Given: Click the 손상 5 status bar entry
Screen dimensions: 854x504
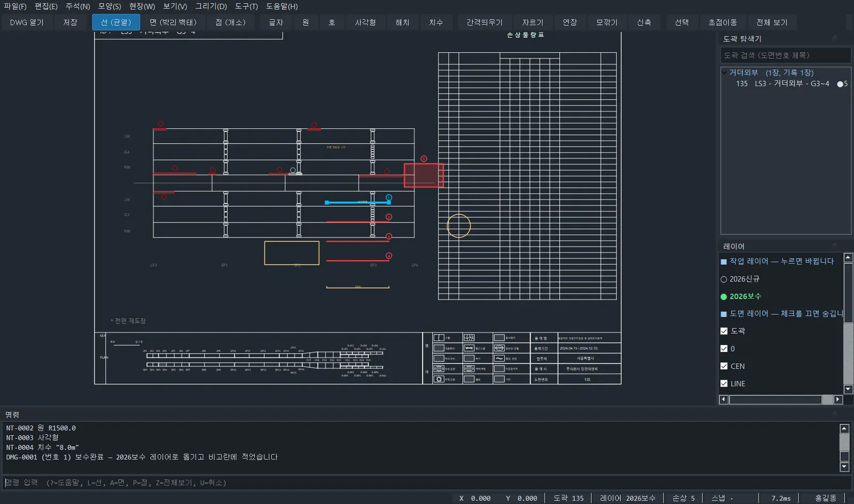Looking at the screenshot, I should point(684,498).
